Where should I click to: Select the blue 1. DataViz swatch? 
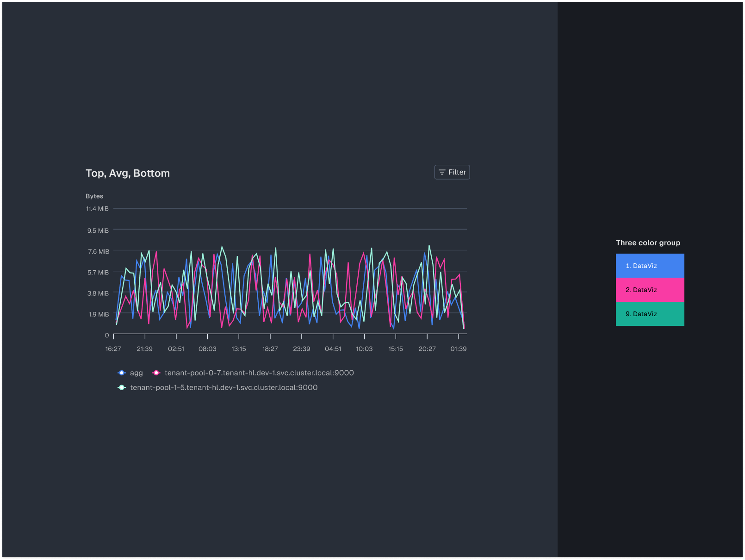(650, 266)
